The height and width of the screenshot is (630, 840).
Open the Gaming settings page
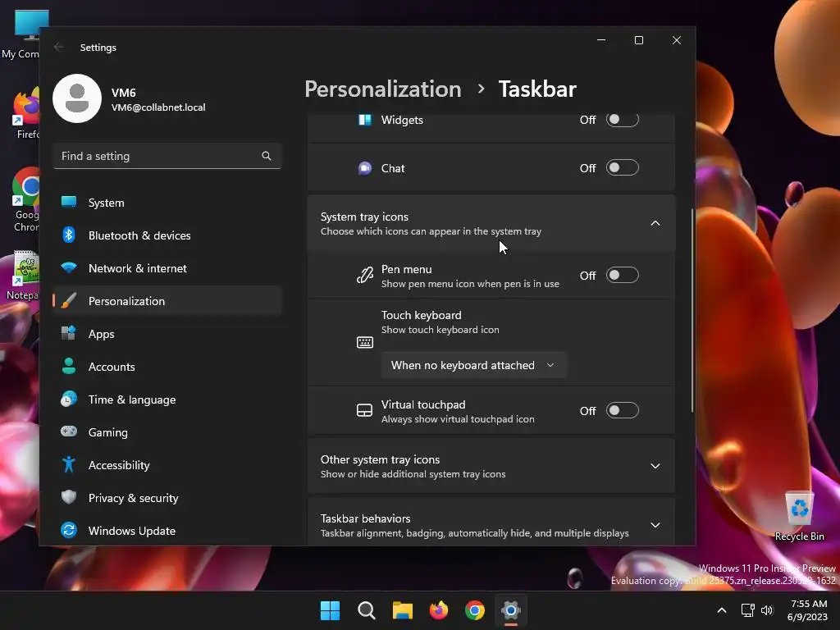tap(167, 432)
